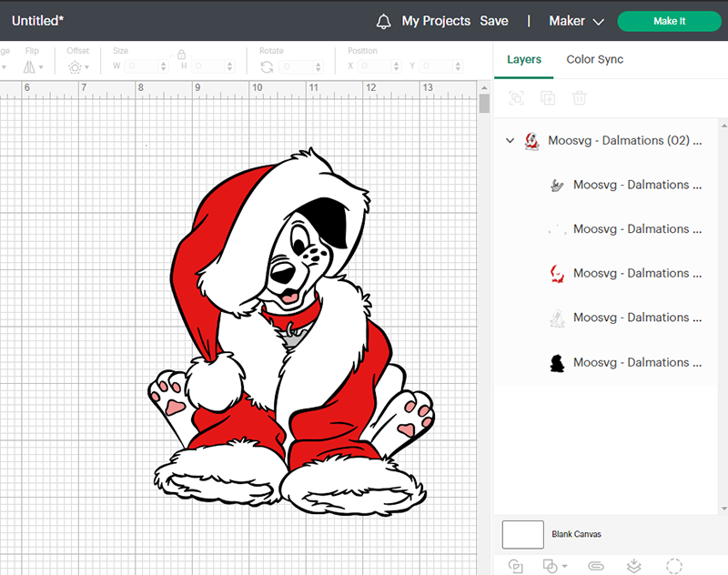The width and height of the screenshot is (728, 575).
Task: Click the Slice tool icon
Action: click(515, 566)
